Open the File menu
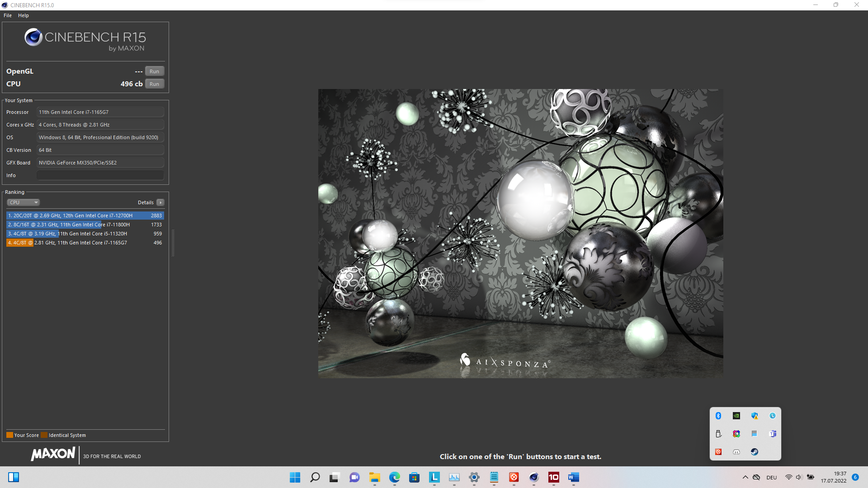The image size is (868, 488). [x=8, y=15]
